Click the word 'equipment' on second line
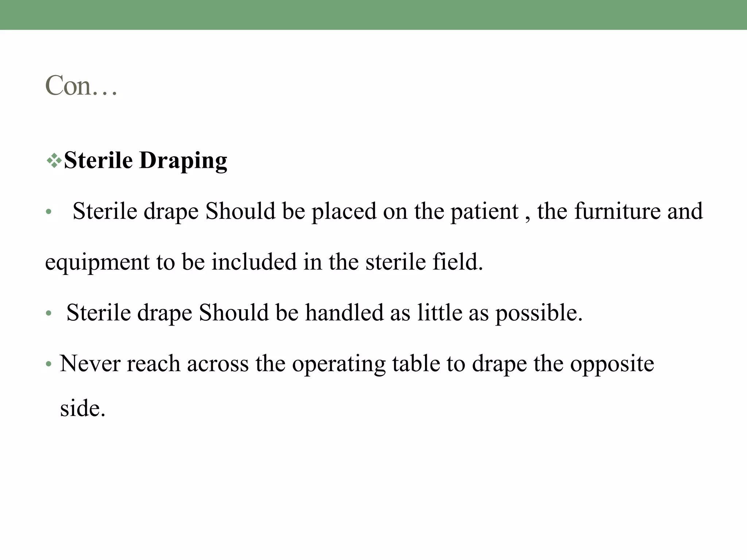Image resolution: width=747 pixels, height=560 pixels. click(97, 262)
